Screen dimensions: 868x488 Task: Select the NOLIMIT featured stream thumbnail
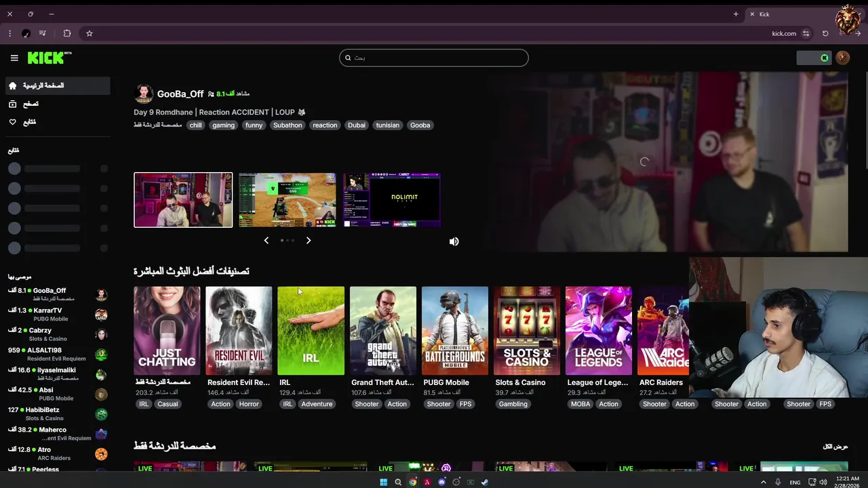point(391,200)
